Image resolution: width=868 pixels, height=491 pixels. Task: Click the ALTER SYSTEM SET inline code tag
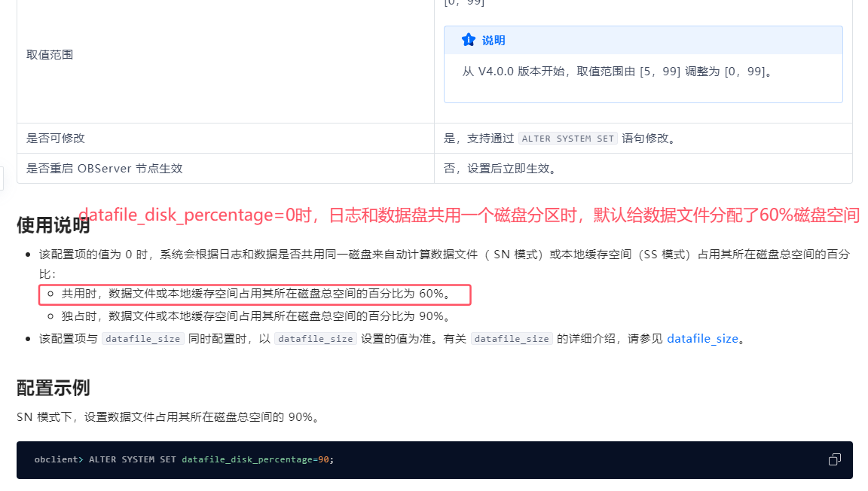pos(568,139)
